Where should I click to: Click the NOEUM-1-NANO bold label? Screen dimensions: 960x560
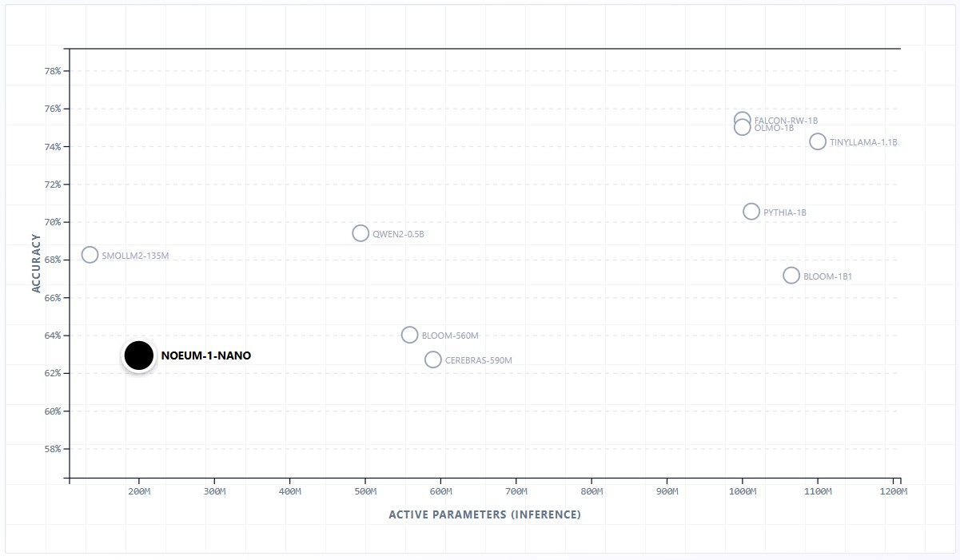(205, 355)
